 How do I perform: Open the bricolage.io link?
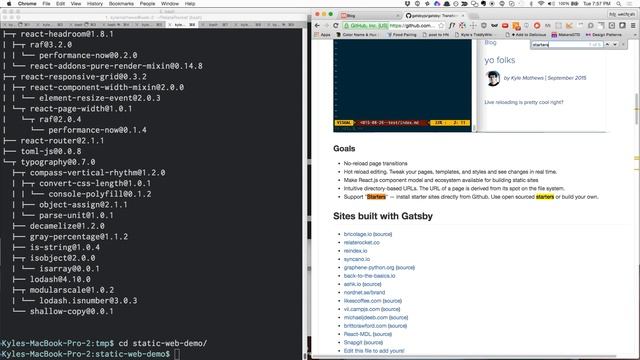point(358,234)
